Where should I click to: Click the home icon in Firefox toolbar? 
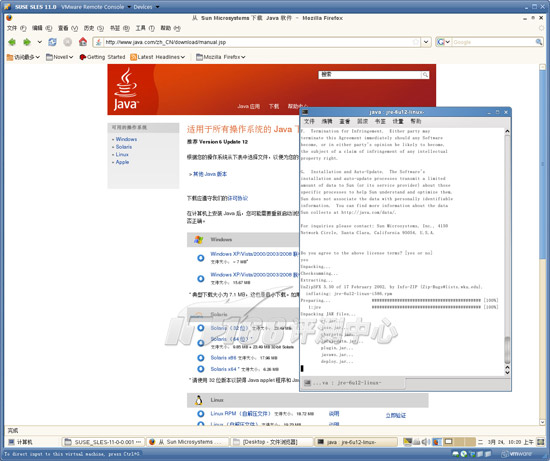pyautogui.click(x=83, y=42)
